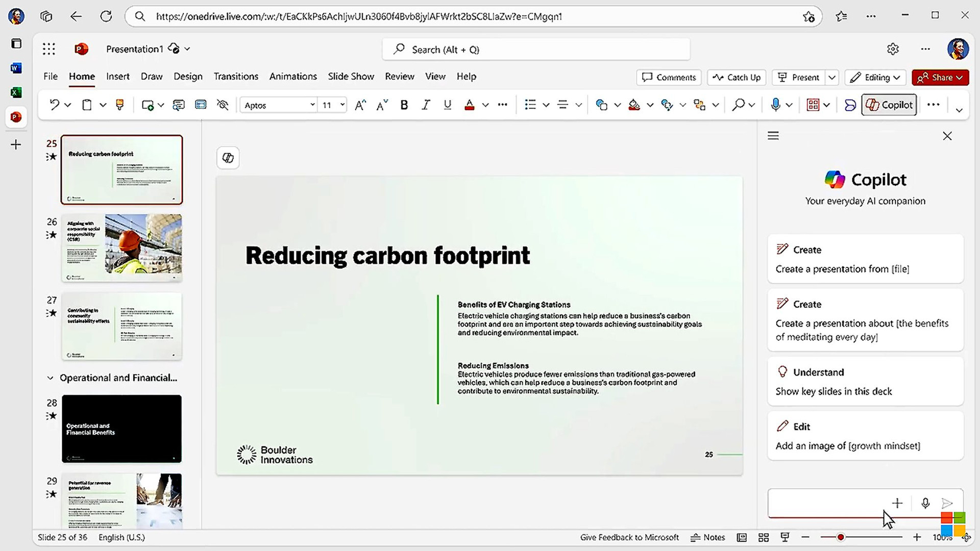Click the Slide Show microphone icon

tap(775, 105)
